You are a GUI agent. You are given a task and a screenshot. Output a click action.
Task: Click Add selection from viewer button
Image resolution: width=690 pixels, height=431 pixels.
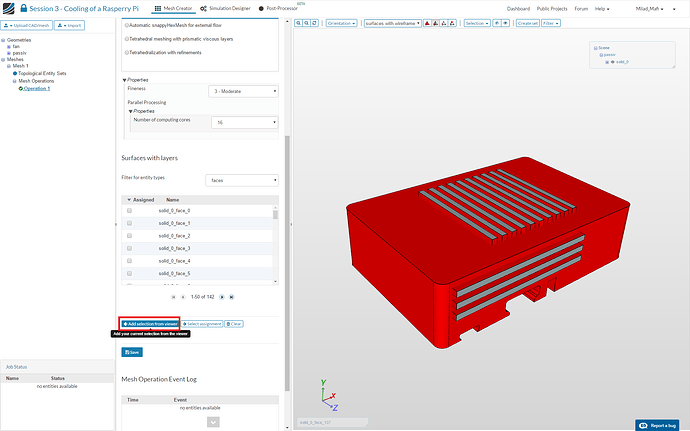point(150,324)
